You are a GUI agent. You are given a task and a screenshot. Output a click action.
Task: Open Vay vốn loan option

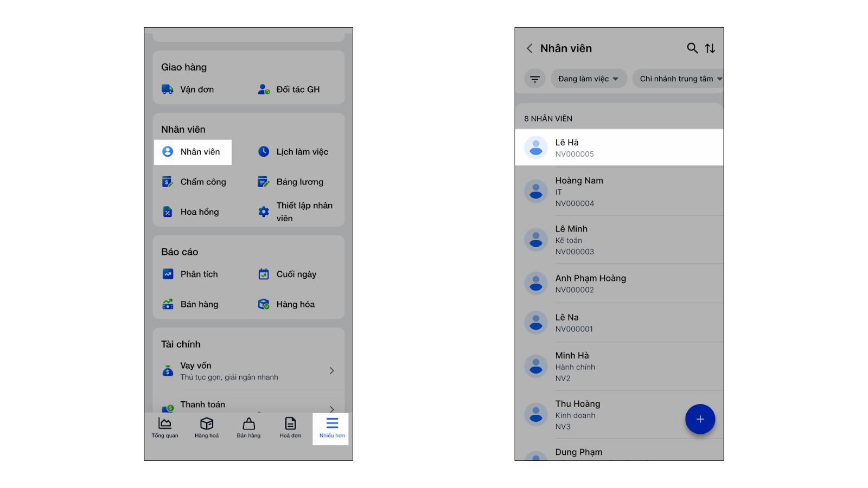[248, 371]
